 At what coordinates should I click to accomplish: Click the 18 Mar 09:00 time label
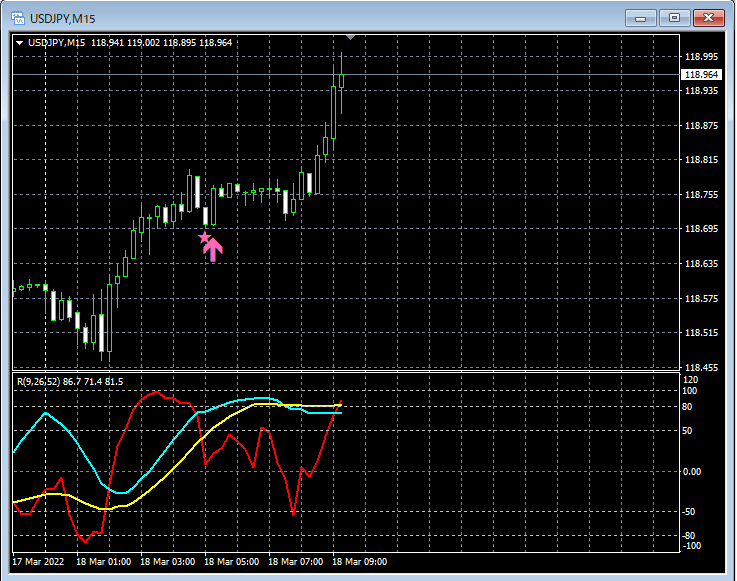pos(360,562)
